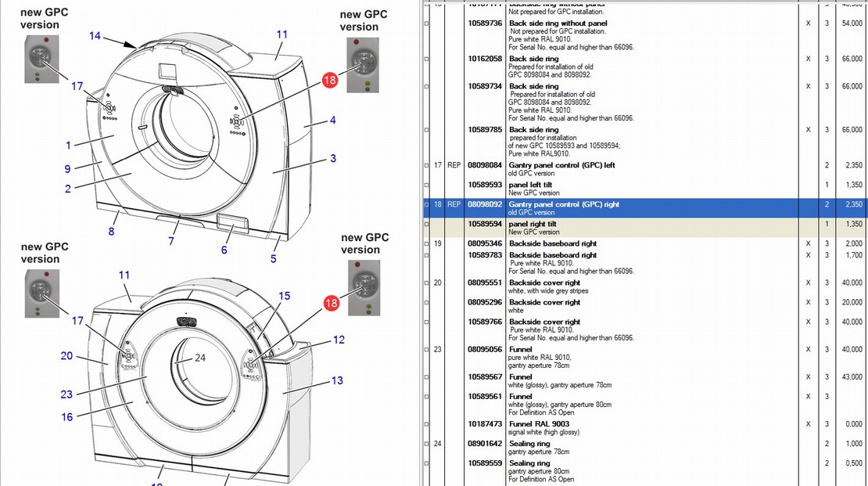Select callout number 5 on the diagram
Image resolution: width=868 pixels, height=486 pixels.
click(x=274, y=259)
